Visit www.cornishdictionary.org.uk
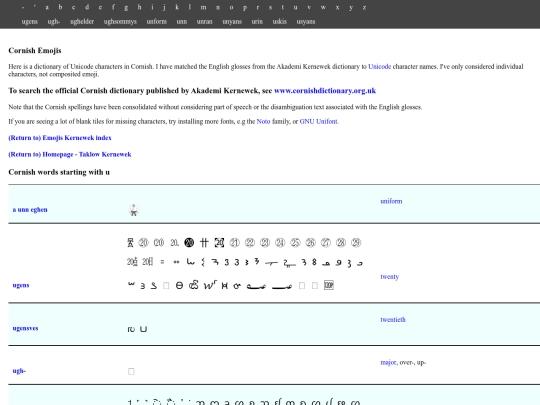540x405 pixels. click(x=325, y=91)
